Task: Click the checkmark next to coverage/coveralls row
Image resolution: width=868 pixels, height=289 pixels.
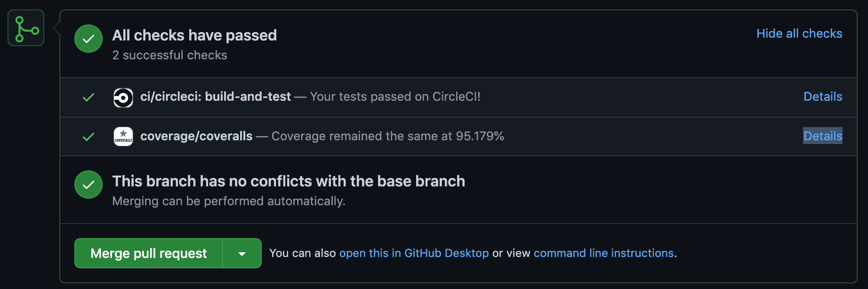Action: pos(88,137)
